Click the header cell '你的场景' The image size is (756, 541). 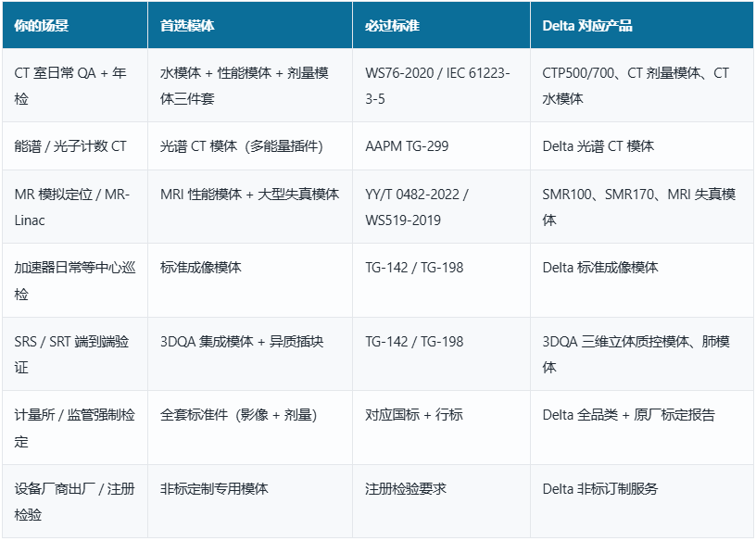pyautogui.click(x=75, y=25)
